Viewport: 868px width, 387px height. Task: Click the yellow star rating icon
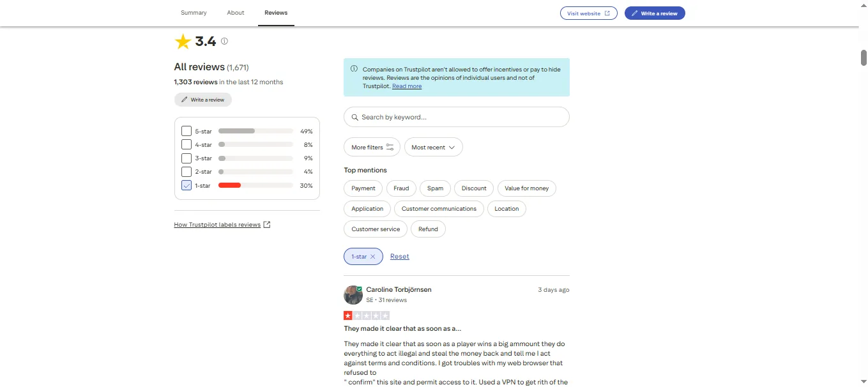click(x=183, y=42)
